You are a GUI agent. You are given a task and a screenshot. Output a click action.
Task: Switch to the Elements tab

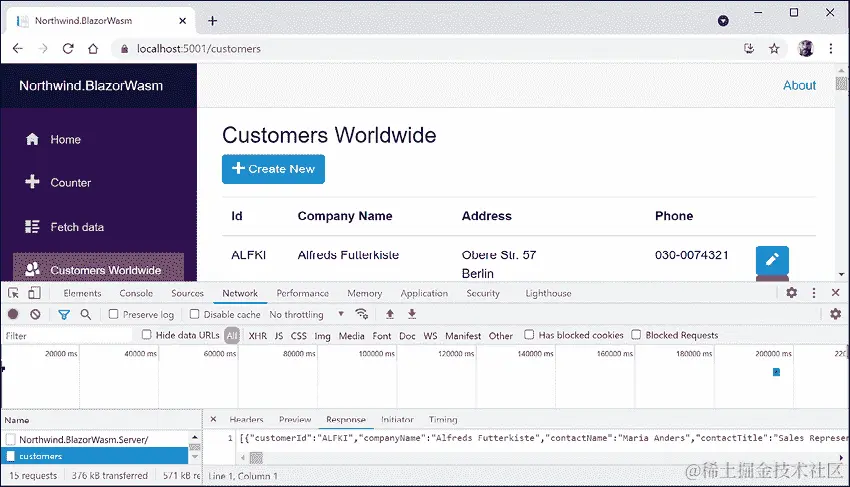[x=82, y=293]
